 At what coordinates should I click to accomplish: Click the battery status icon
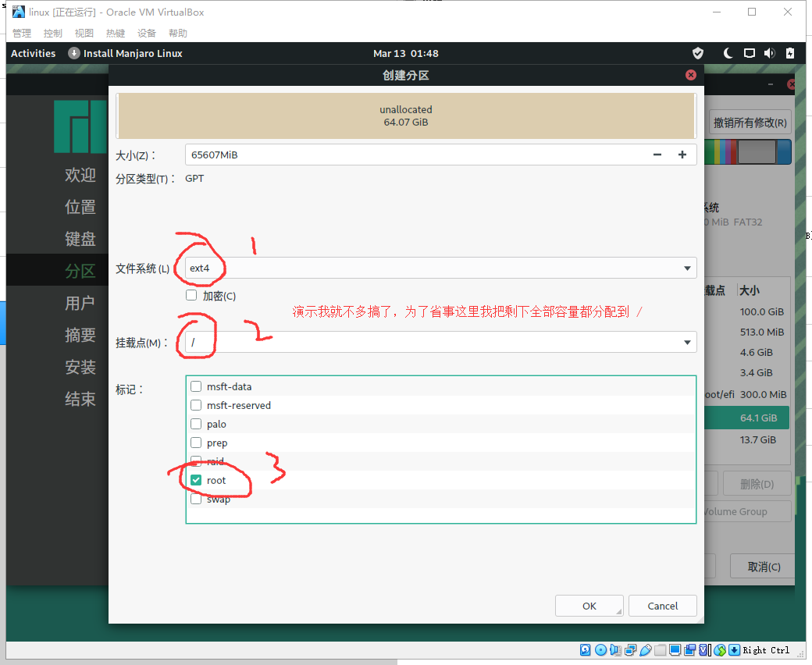click(x=789, y=53)
